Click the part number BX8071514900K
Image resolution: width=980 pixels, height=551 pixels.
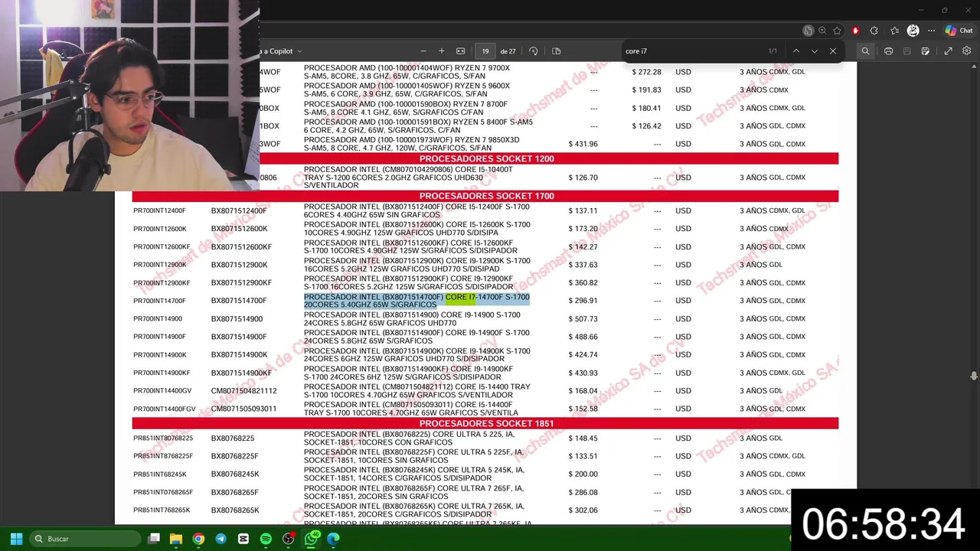[x=239, y=354]
